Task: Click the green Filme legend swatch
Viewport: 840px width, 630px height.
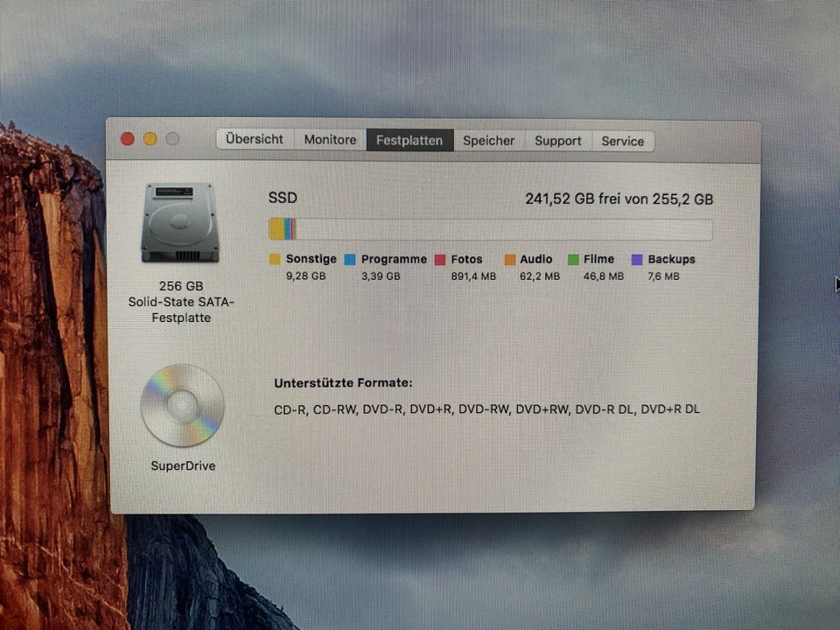Action: coord(573,259)
